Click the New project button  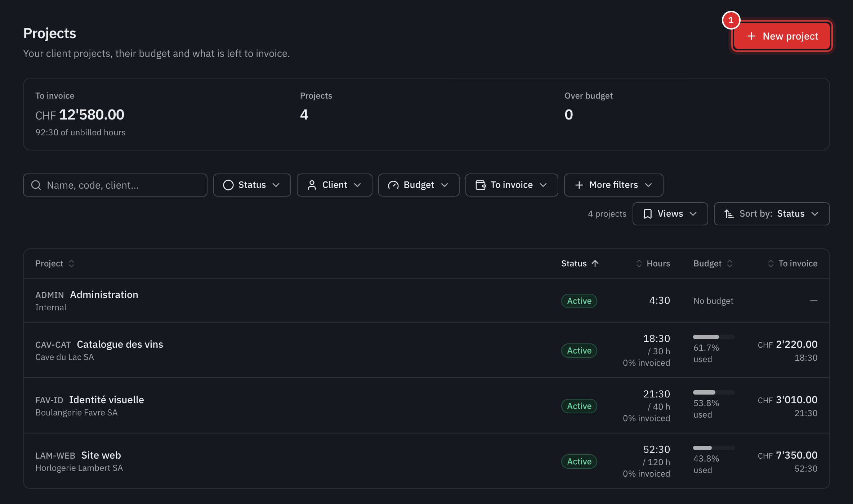coord(782,36)
